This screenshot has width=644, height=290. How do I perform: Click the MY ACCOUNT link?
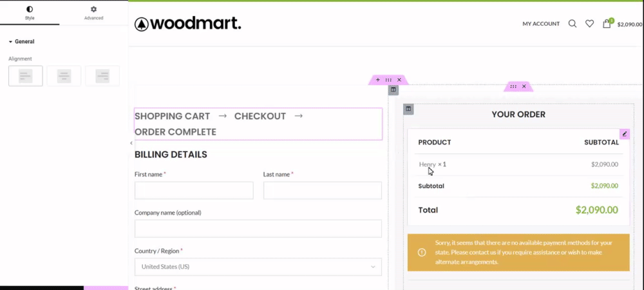(x=541, y=24)
